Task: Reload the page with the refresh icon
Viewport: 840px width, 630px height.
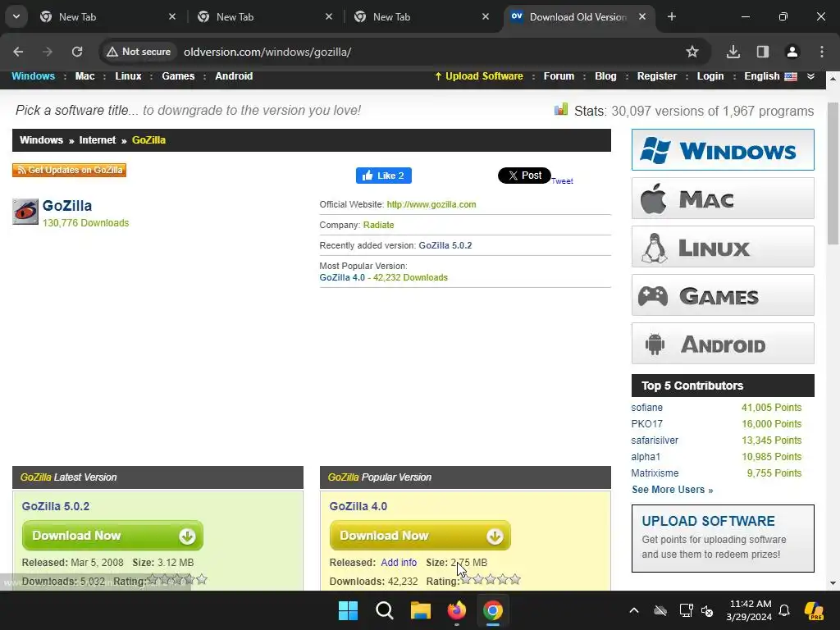Action: [x=77, y=52]
